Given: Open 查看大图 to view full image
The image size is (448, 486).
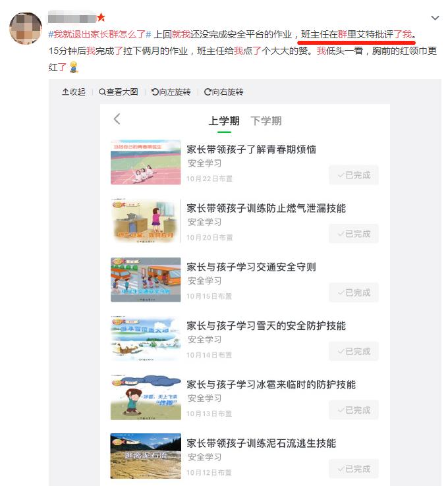Looking at the screenshot, I should tap(119, 92).
